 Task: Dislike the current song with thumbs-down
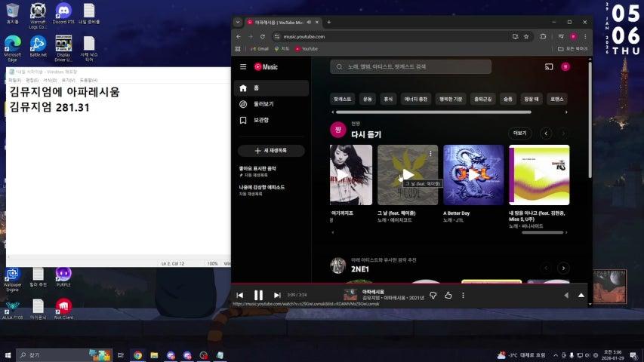[x=433, y=295]
